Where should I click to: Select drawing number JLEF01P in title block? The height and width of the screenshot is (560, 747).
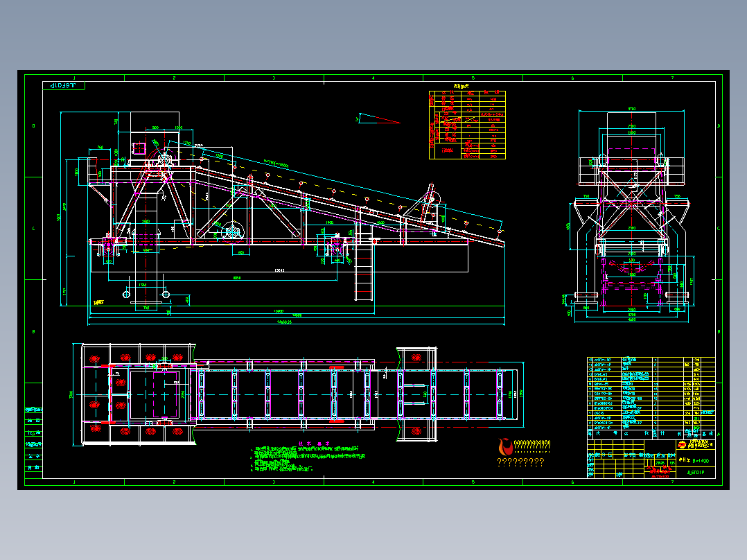point(696,473)
